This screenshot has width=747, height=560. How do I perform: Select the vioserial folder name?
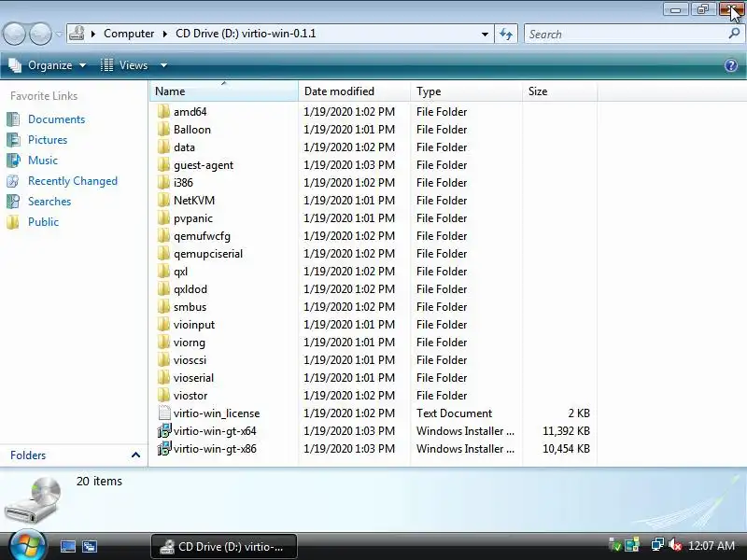coord(193,378)
